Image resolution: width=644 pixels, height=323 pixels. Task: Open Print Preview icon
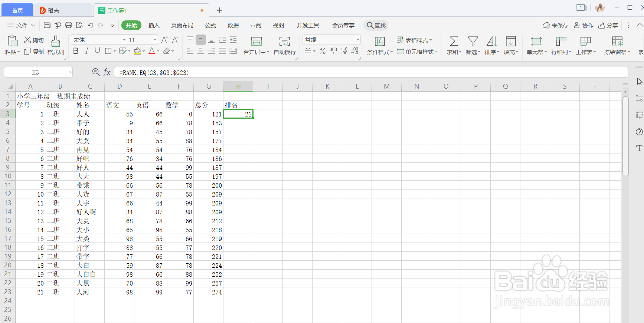(x=79, y=25)
